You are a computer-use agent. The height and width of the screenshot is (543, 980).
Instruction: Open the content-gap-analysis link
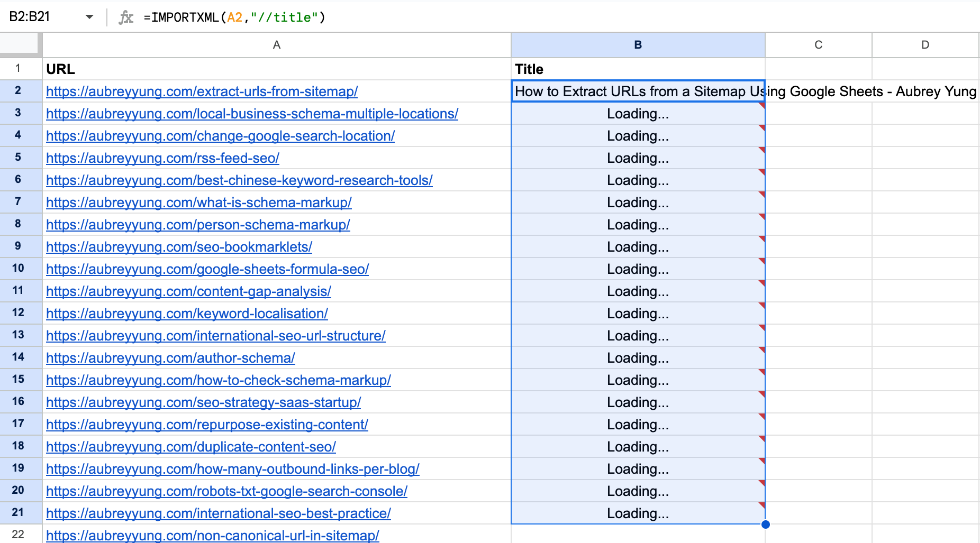click(189, 291)
